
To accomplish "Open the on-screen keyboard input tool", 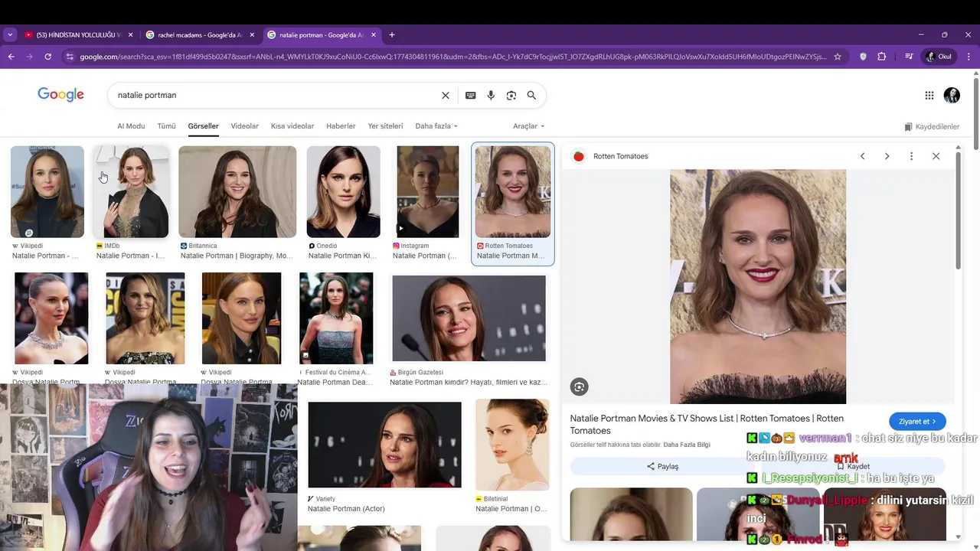I will click(x=471, y=96).
